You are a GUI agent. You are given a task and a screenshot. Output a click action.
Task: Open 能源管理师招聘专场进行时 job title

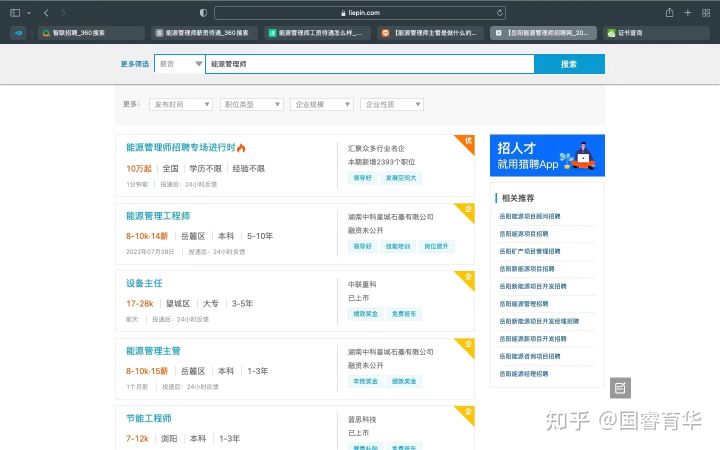tap(180, 147)
